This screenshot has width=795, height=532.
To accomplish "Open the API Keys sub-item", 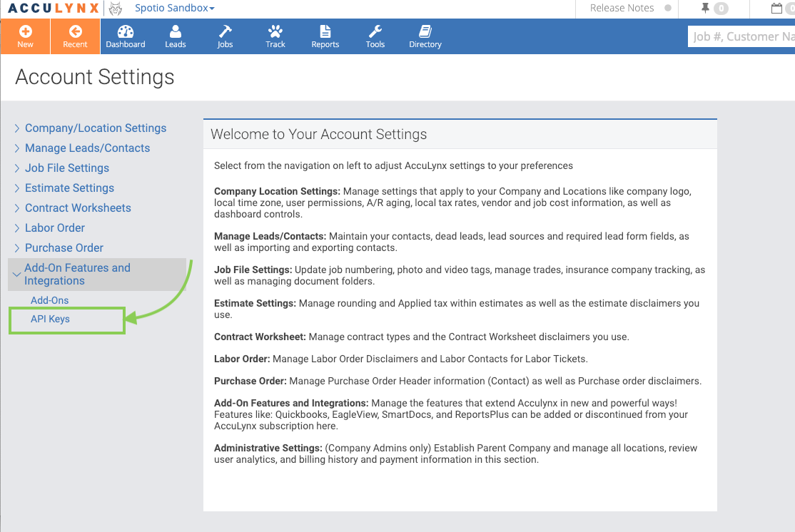I will [x=50, y=319].
